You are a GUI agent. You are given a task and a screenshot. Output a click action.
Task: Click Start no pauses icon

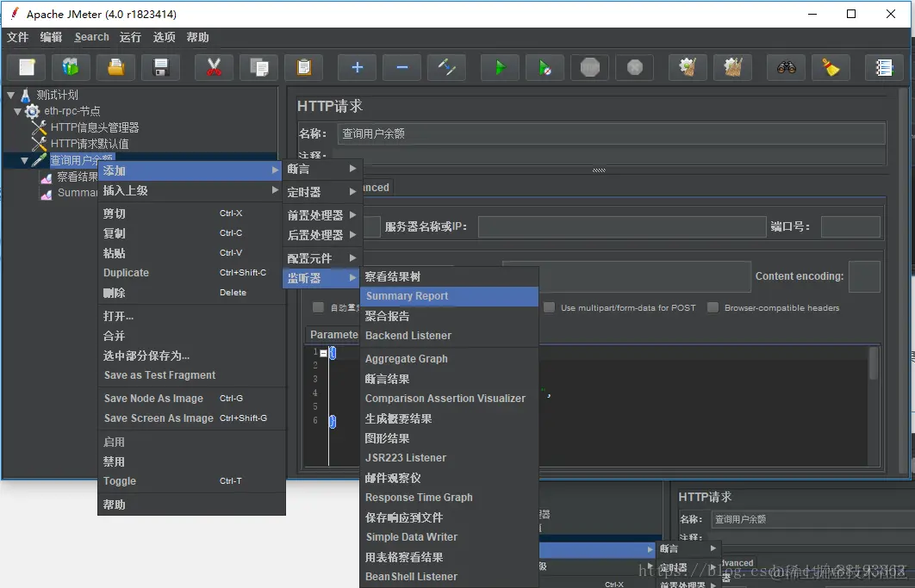pos(545,68)
